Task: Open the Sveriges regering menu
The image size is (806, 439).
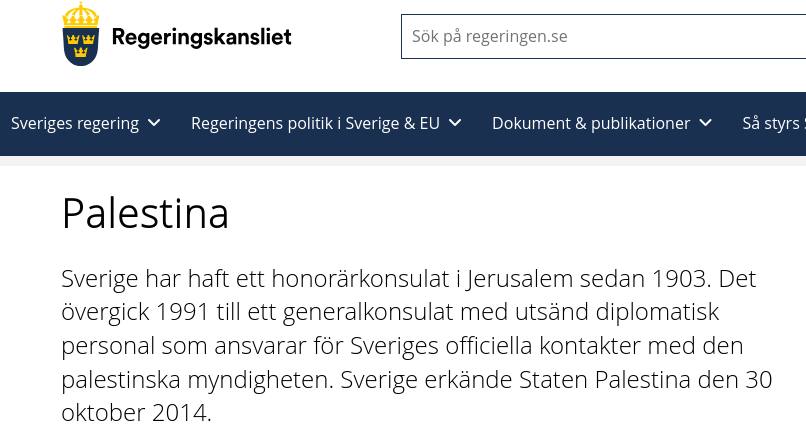Action: [75, 123]
